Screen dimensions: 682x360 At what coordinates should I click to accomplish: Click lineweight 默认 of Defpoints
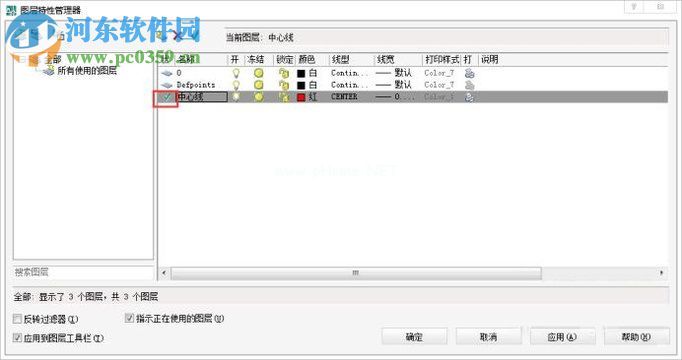coord(394,85)
